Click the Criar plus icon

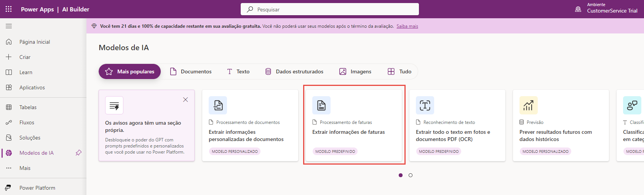[x=9, y=57]
